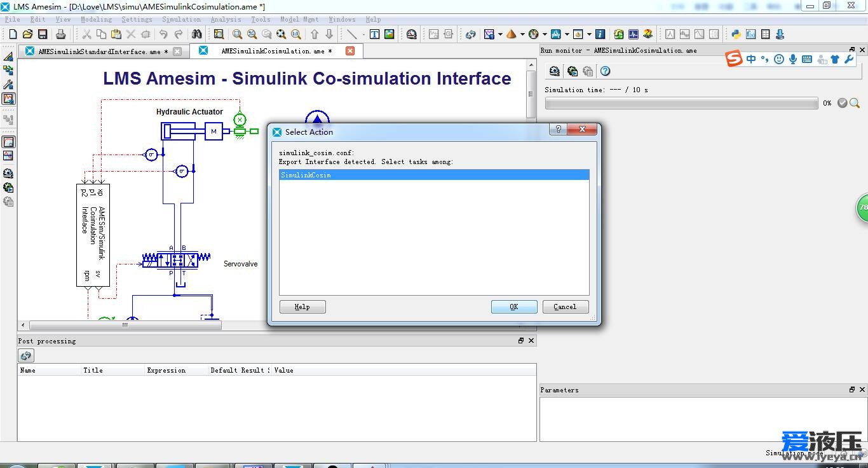The width and height of the screenshot is (868, 468).
Task: Open the Simulation menu
Action: point(181,20)
